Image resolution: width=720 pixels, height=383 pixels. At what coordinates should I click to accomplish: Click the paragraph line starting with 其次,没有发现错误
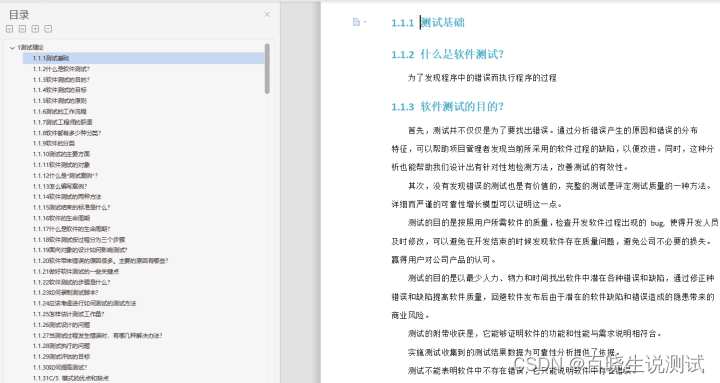click(560, 186)
